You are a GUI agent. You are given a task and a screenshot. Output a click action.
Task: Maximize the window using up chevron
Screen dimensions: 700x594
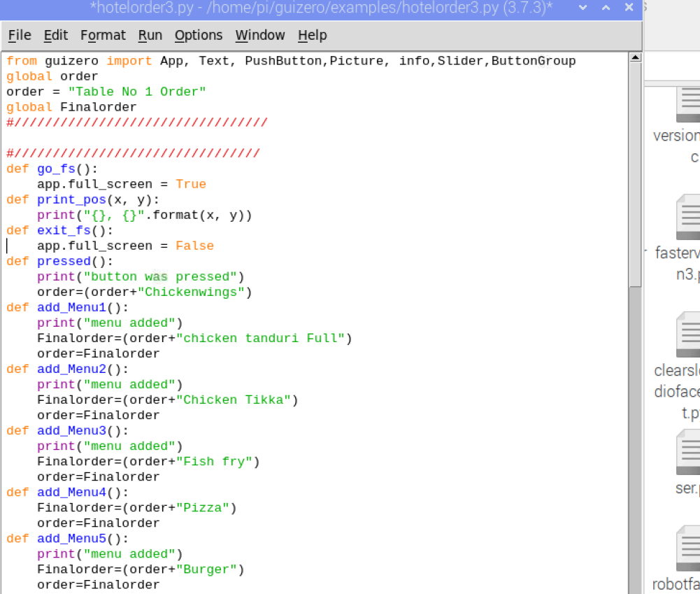606,8
